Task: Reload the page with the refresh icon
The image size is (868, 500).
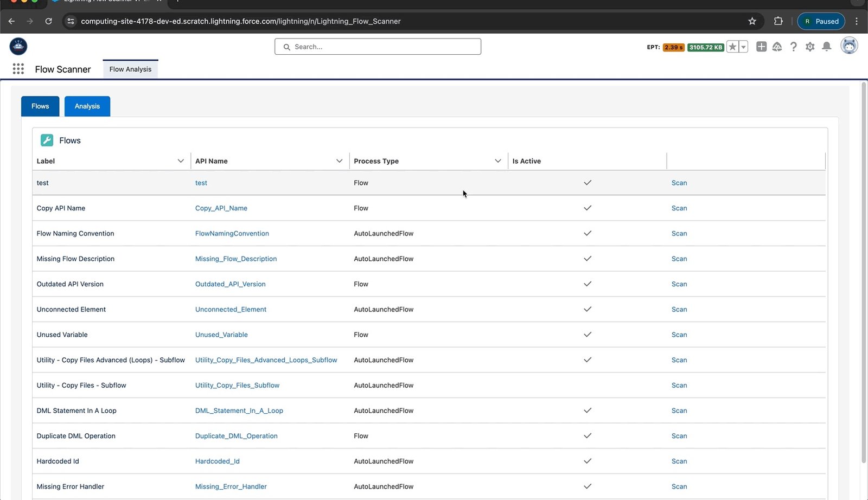Action: click(49, 21)
